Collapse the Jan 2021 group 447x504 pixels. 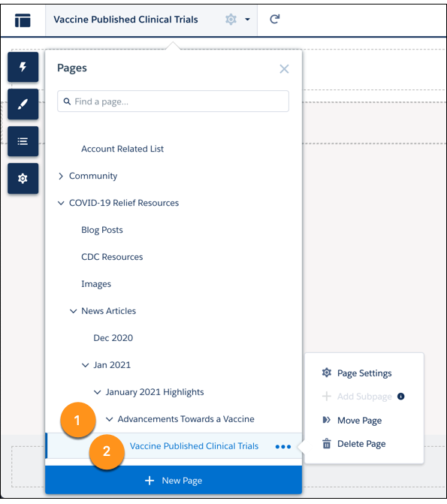(85, 365)
